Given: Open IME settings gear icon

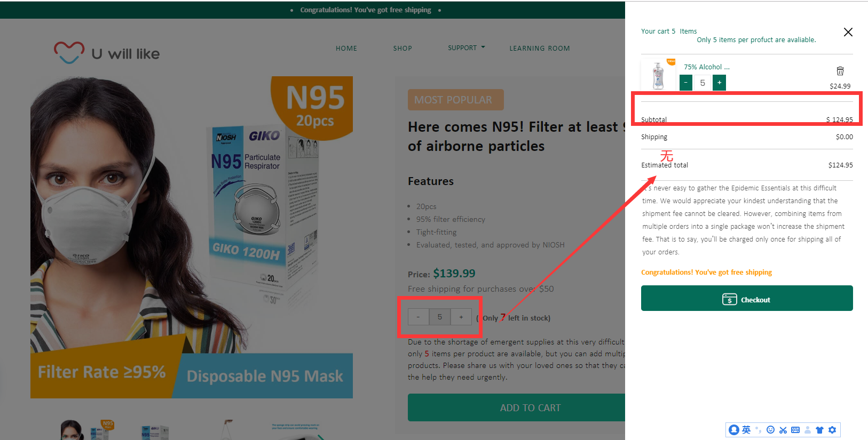Looking at the screenshot, I should [832, 430].
